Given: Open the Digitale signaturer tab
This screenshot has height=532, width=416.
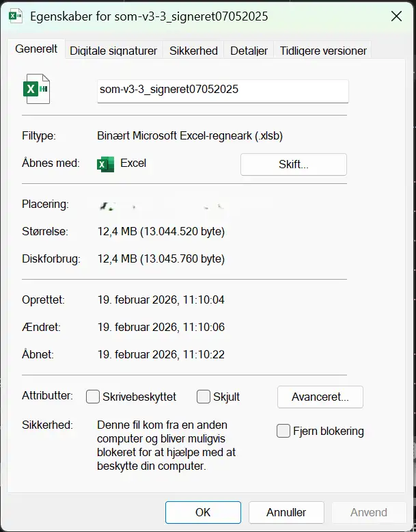Looking at the screenshot, I should click(113, 51).
